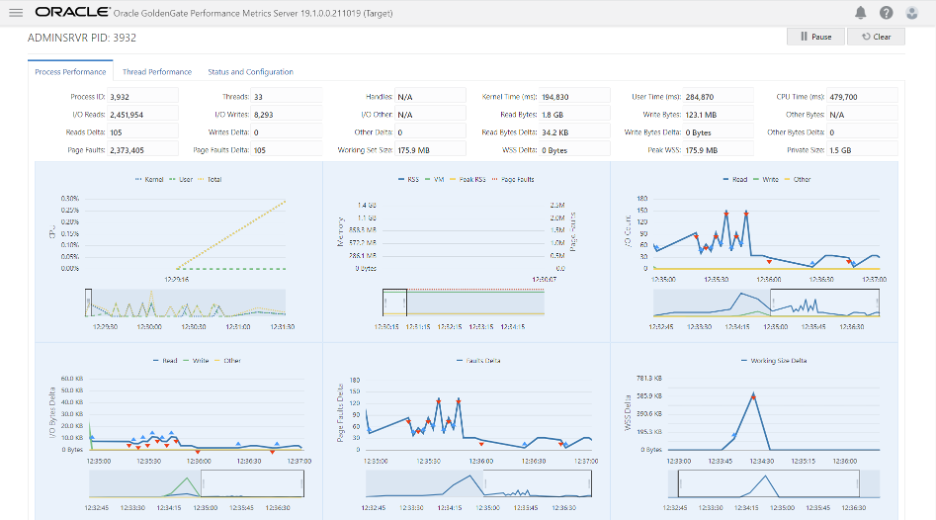This screenshot has width=936, height=520.
Task: Toggle the Read series in the I/O Bytes Delta chart legend
Action: pos(165,361)
